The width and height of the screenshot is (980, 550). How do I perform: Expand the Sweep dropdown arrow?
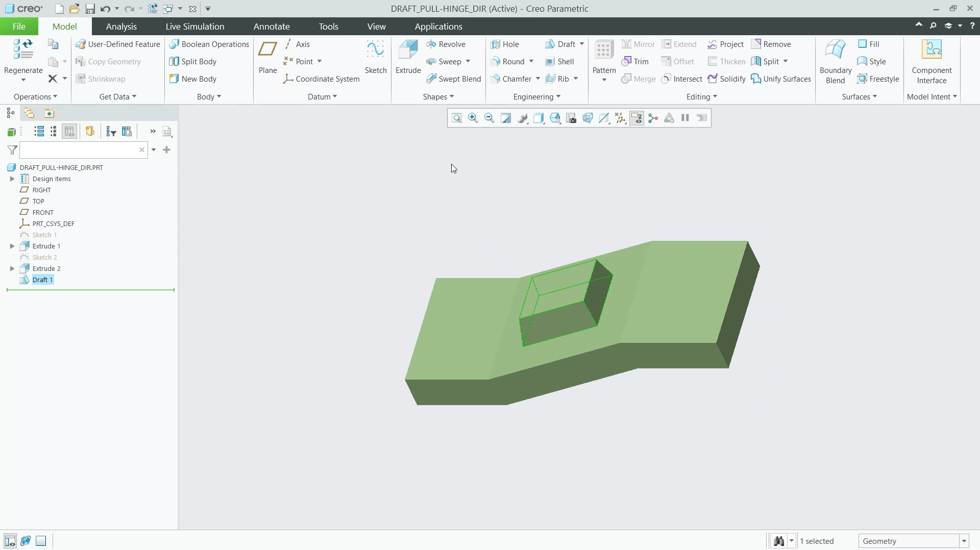468,62
